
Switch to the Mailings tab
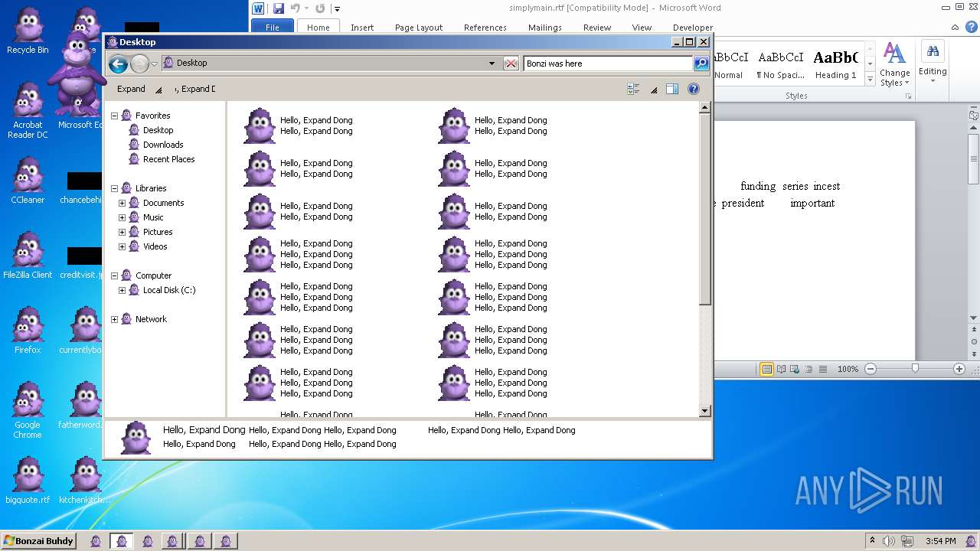[545, 27]
